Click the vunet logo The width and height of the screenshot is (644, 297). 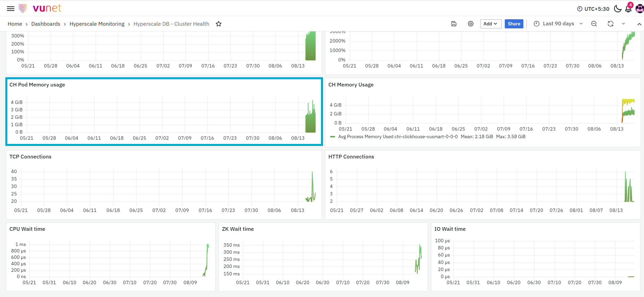click(x=40, y=8)
